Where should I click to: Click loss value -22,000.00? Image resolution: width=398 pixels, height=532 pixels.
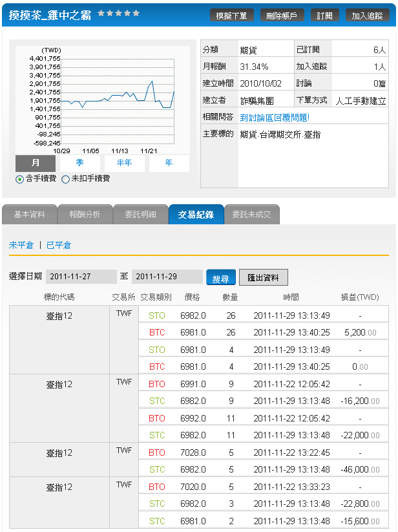coord(360,435)
